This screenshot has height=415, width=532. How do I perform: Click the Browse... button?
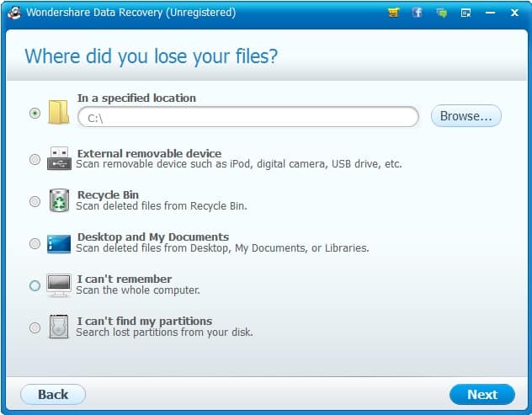[465, 116]
